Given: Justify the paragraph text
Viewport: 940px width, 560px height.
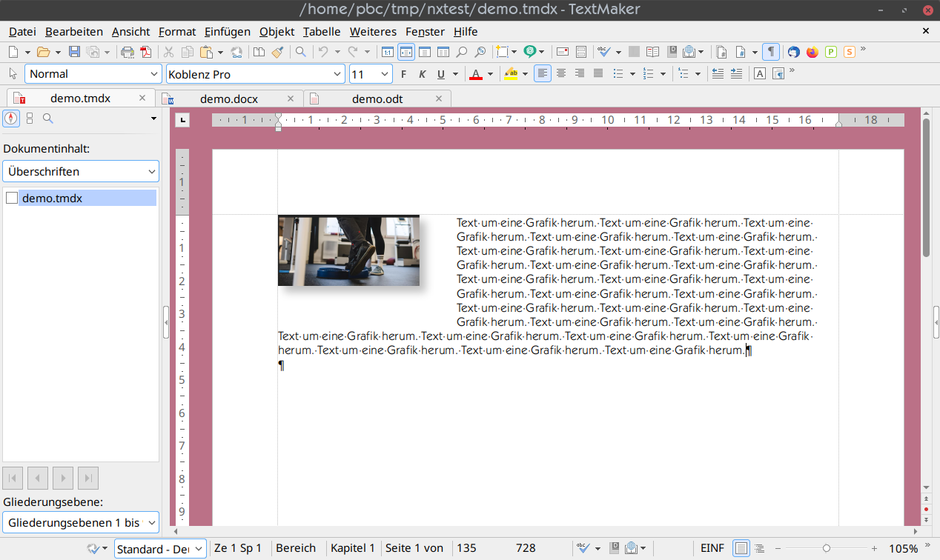Looking at the screenshot, I should point(598,73).
